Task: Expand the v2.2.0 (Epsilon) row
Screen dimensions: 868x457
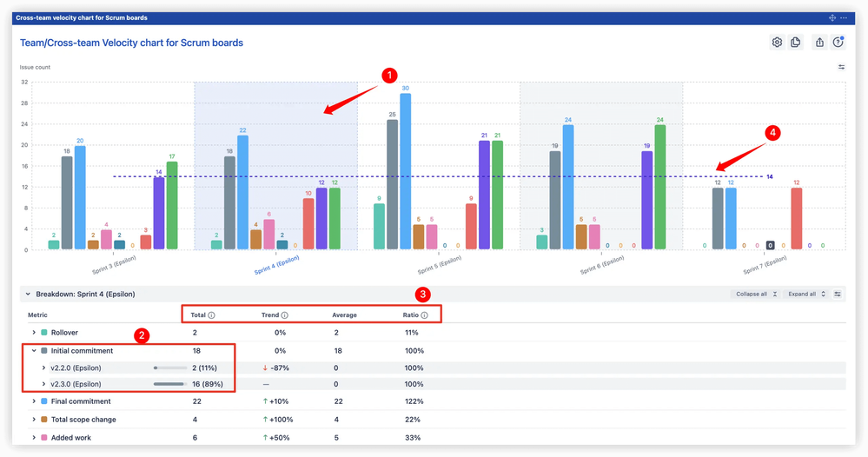Action: pyautogui.click(x=43, y=368)
